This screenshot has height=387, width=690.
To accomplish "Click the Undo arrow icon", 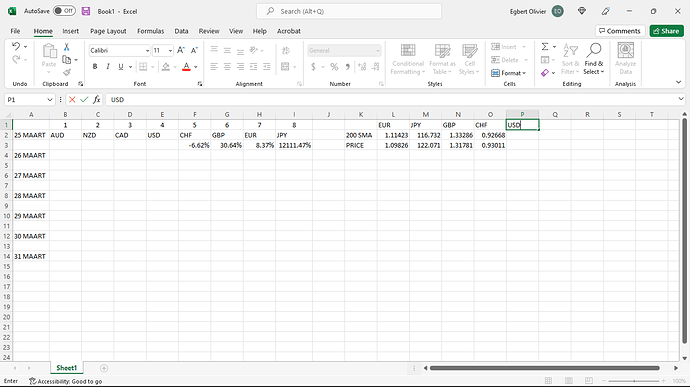I will point(16,46).
